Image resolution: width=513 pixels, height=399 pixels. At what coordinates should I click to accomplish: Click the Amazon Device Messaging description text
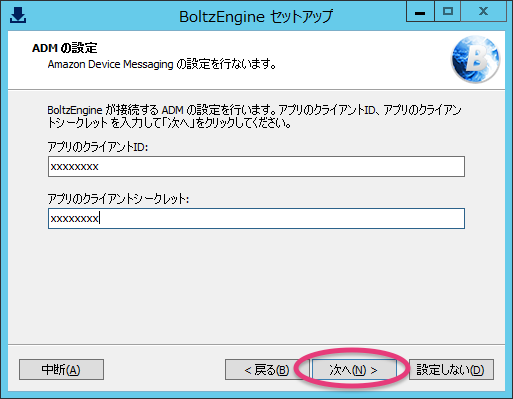pos(162,64)
